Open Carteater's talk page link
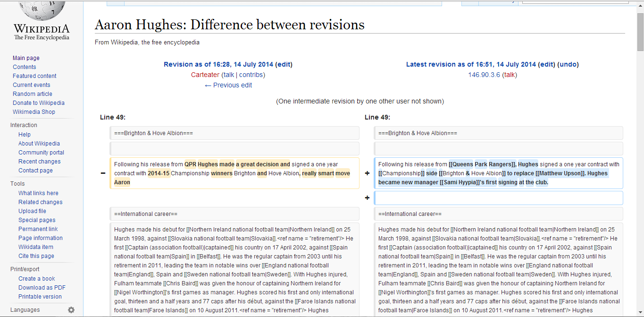Screen dimensions: 644x317 click(x=229, y=75)
